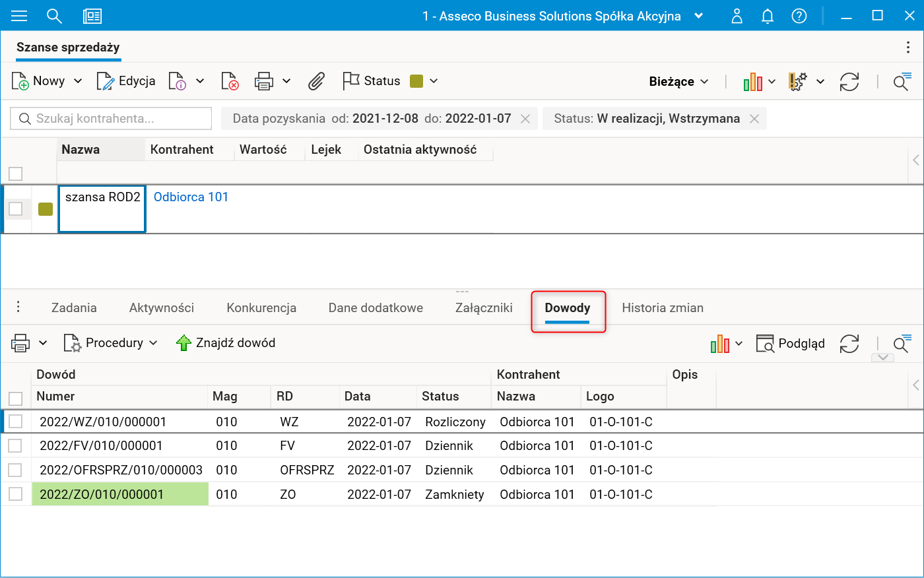
Task: Click the olive Status color swatch
Action: 416,81
